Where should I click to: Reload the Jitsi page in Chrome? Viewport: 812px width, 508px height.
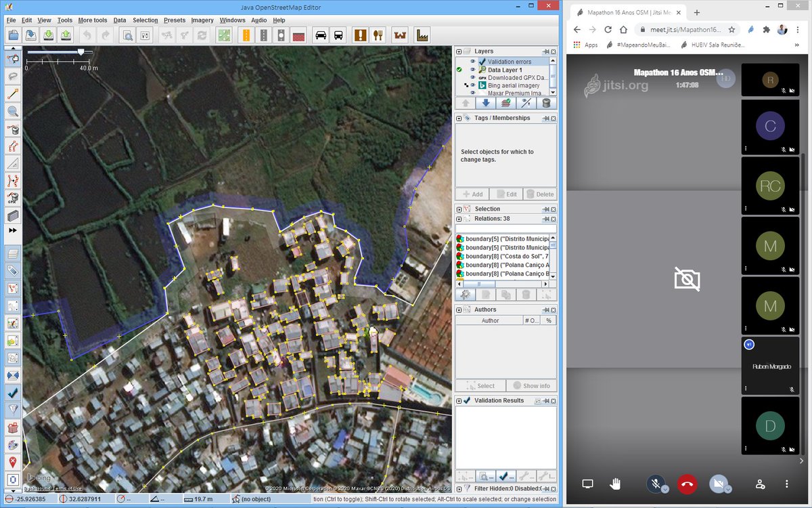pyautogui.click(x=608, y=30)
